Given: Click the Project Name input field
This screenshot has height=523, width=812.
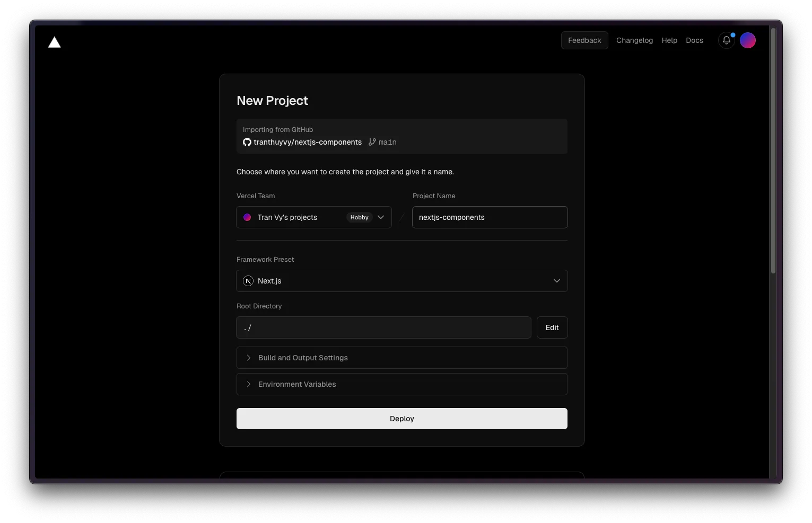Looking at the screenshot, I should coord(490,217).
